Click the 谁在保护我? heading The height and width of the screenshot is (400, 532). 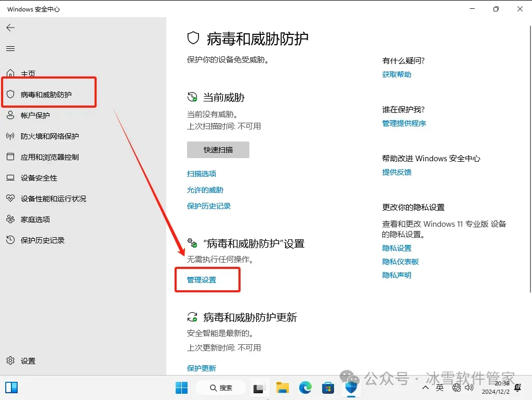403,109
